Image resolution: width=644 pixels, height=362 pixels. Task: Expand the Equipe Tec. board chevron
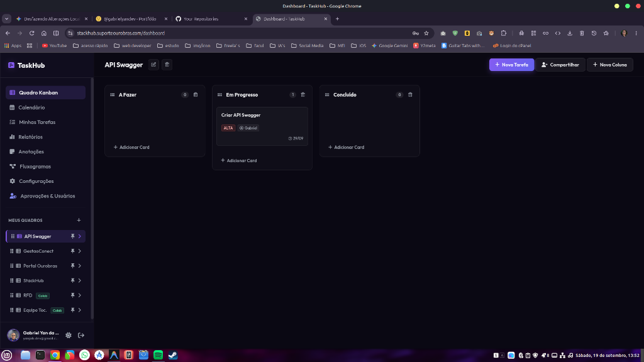tap(80, 310)
